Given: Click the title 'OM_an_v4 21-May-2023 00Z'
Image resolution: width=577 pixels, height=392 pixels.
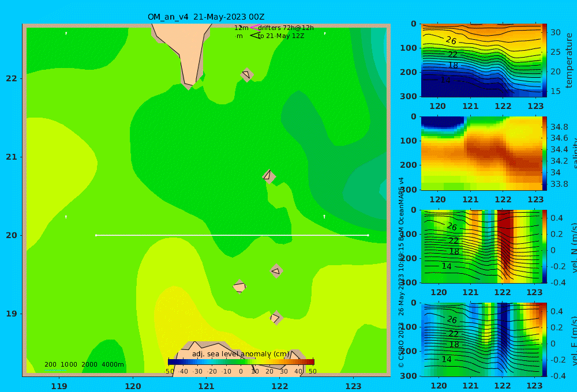Looking at the screenshot, I should click(x=206, y=17).
